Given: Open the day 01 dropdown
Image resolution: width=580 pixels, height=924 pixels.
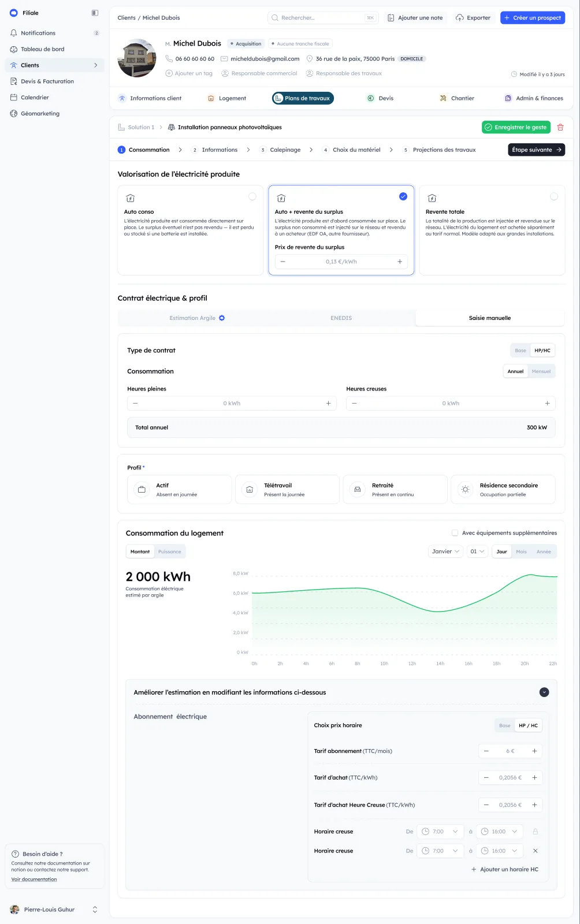Looking at the screenshot, I should [477, 552].
